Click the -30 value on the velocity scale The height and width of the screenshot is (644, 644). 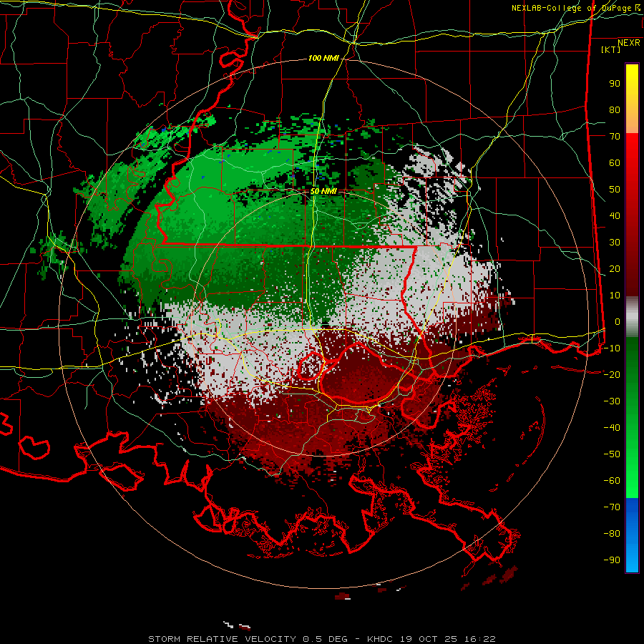click(612, 401)
